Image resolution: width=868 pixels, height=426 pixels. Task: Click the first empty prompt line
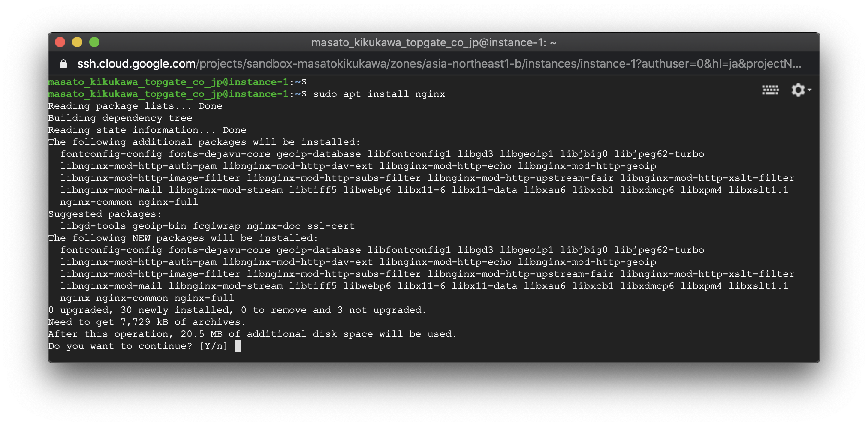click(x=177, y=82)
